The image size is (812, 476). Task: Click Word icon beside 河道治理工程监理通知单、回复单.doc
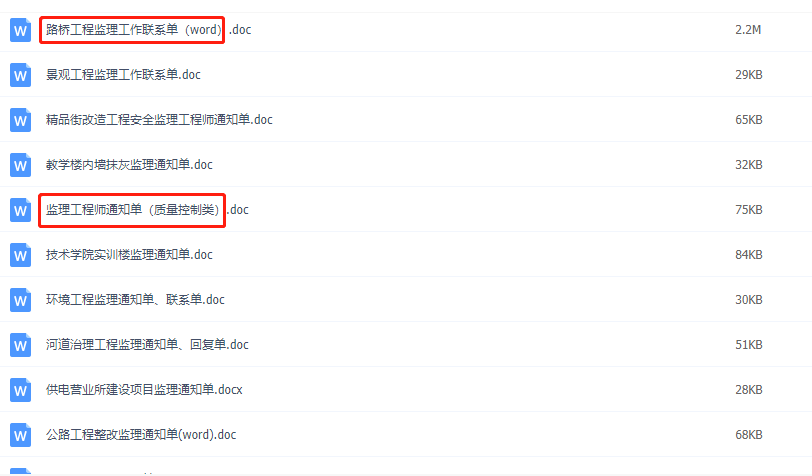point(20,345)
